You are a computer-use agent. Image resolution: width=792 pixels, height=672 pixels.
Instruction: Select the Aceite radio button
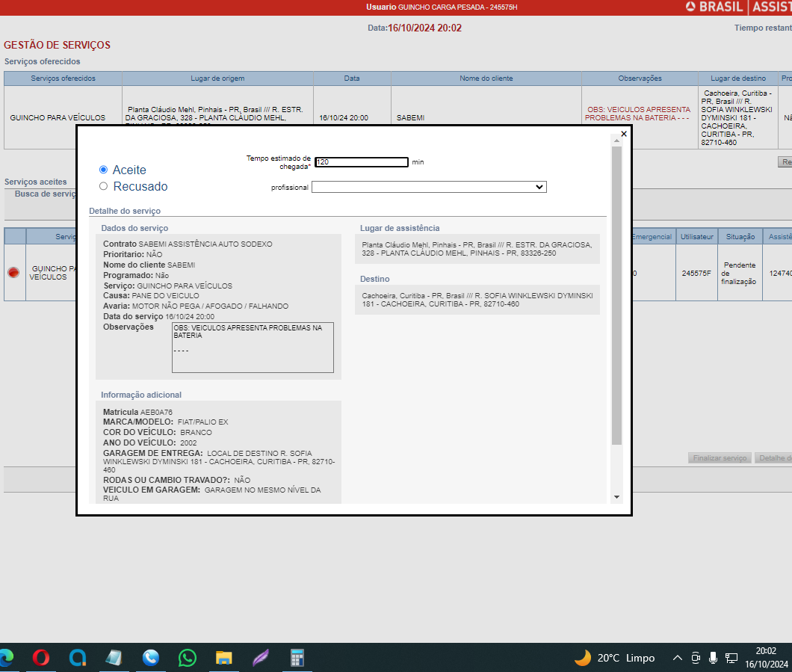tap(103, 170)
